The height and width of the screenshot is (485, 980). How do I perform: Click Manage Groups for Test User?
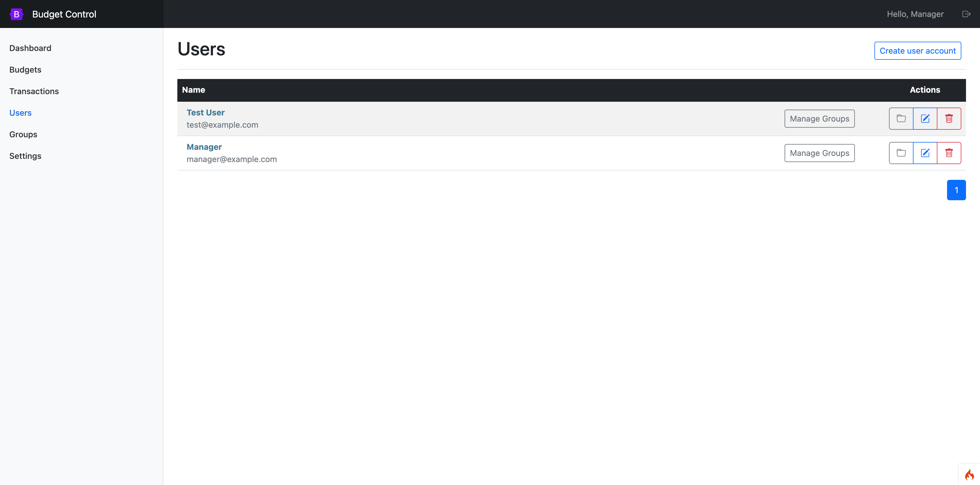819,119
